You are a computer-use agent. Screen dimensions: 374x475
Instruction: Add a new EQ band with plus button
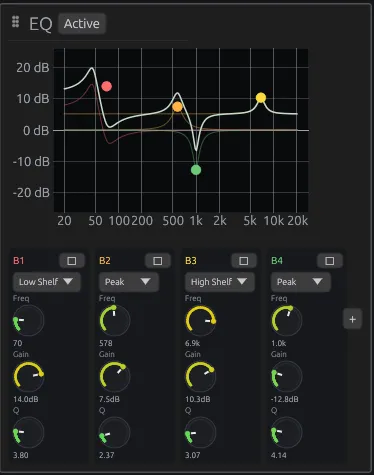coord(352,319)
